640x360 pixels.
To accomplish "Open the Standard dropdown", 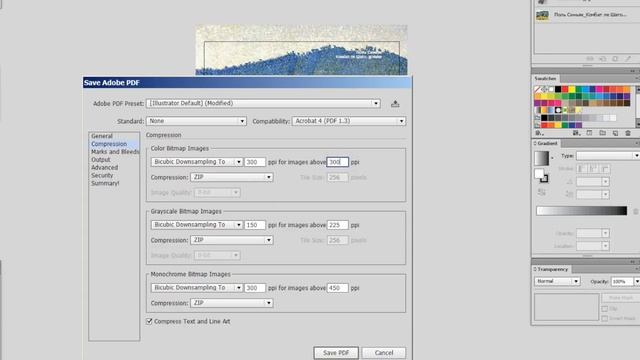I will click(x=196, y=121).
